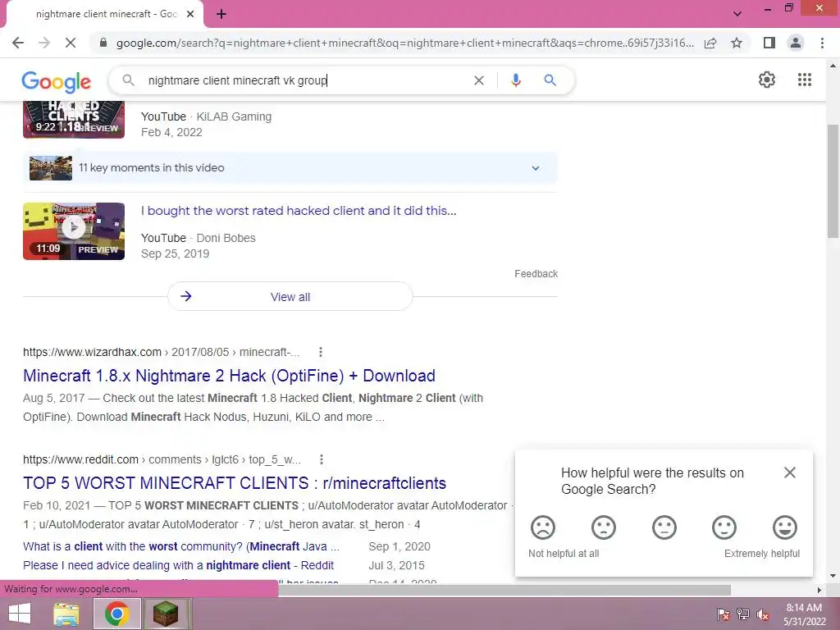Image resolution: width=840 pixels, height=630 pixels.
Task: Open File Explorer from the taskbar
Action: pos(66,614)
